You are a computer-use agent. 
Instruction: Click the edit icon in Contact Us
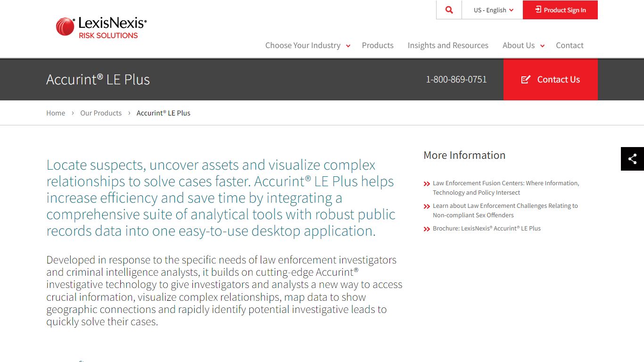(x=526, y=80)
